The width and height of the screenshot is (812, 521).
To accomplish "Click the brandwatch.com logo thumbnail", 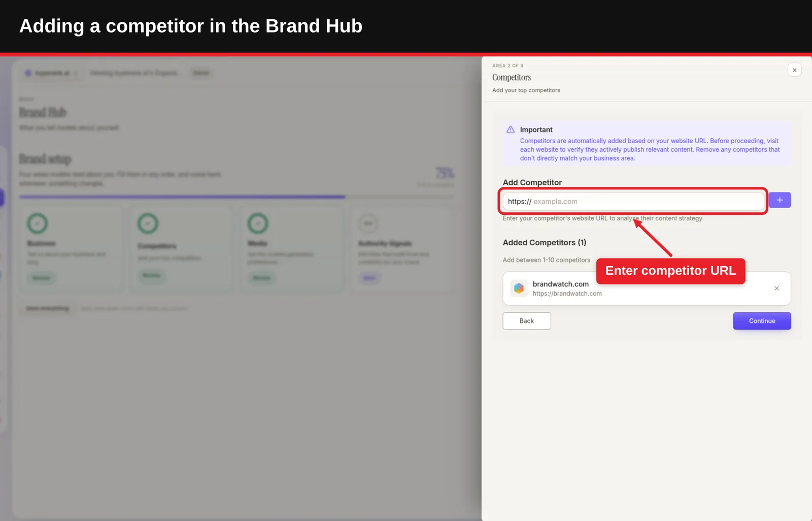I will point(519,288).
